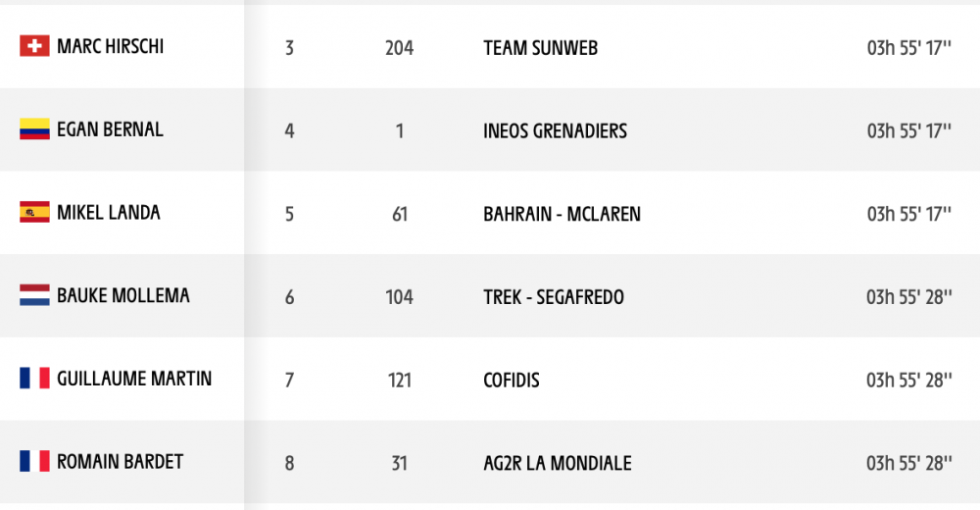Open Egan Bernal rider profile
This screenshot has height=510, width=980.
pos(110,129)
